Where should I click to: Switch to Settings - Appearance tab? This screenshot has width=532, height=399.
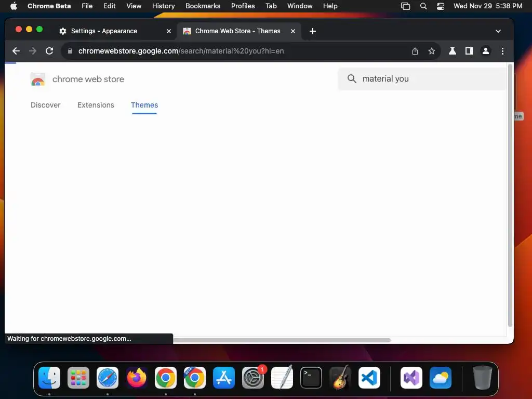(115, 31)
